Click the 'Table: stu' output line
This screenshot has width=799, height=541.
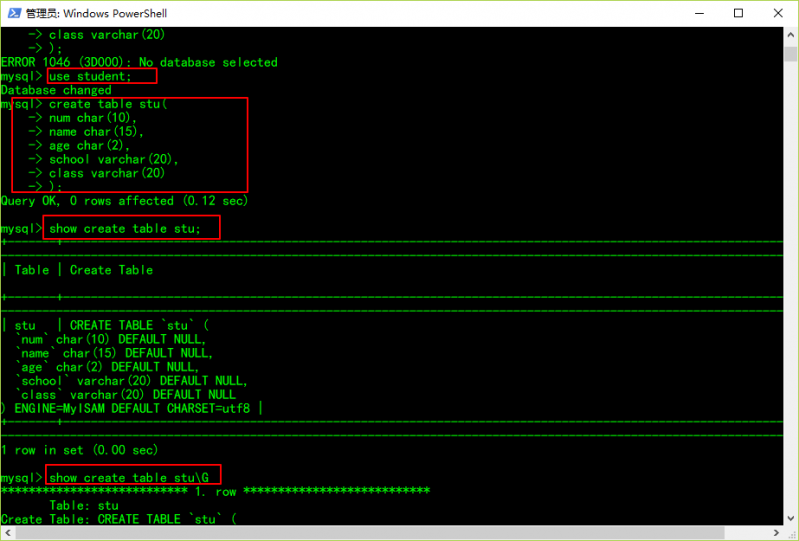click(x=83, y=505)
